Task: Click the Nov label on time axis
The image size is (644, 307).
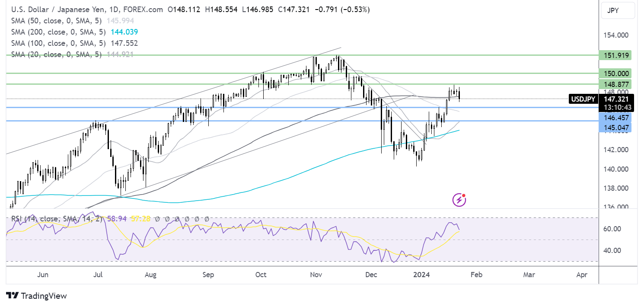Action: pyautogui.click(x=316, y=275)
